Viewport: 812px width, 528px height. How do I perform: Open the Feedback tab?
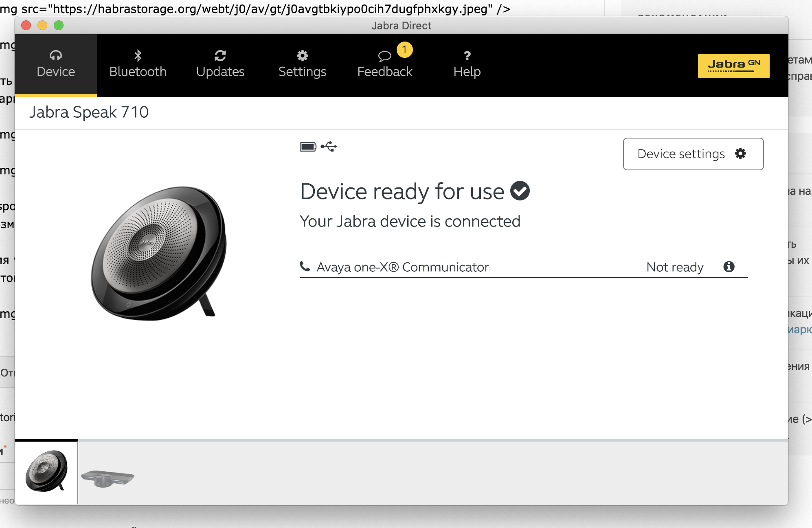(385, 65)
